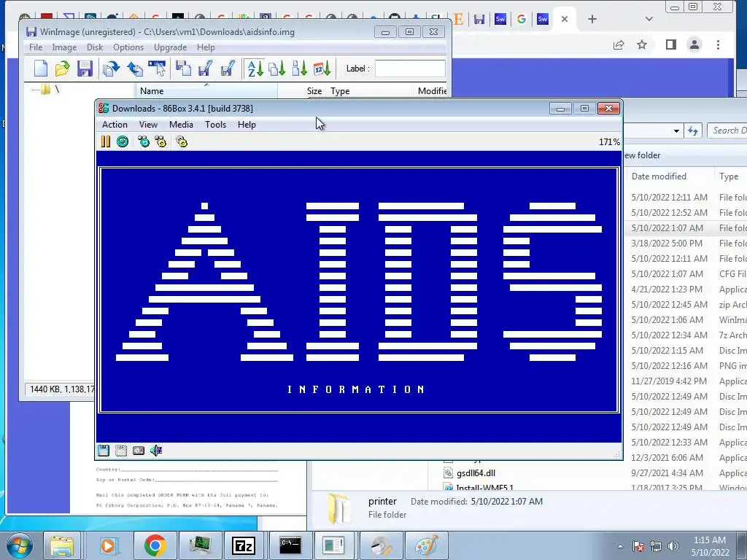747x560 pixels.
Task: Click Name column header in WinImage
Action: click(206, 91)
